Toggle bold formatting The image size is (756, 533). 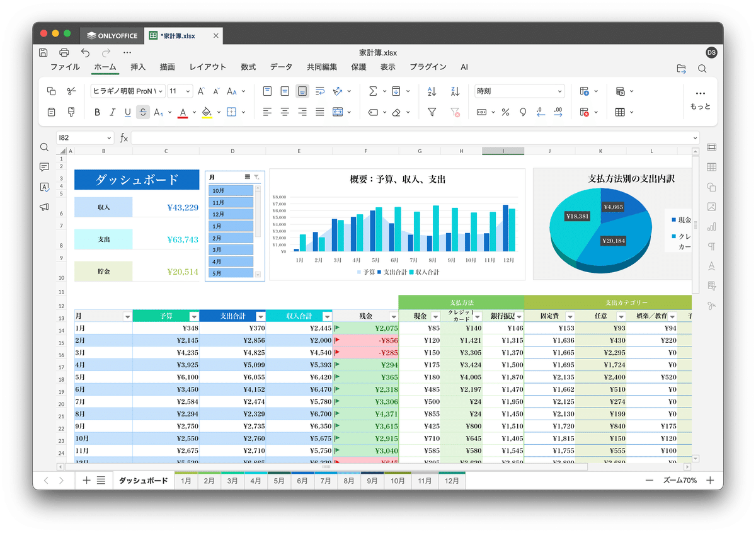[97, 112]
